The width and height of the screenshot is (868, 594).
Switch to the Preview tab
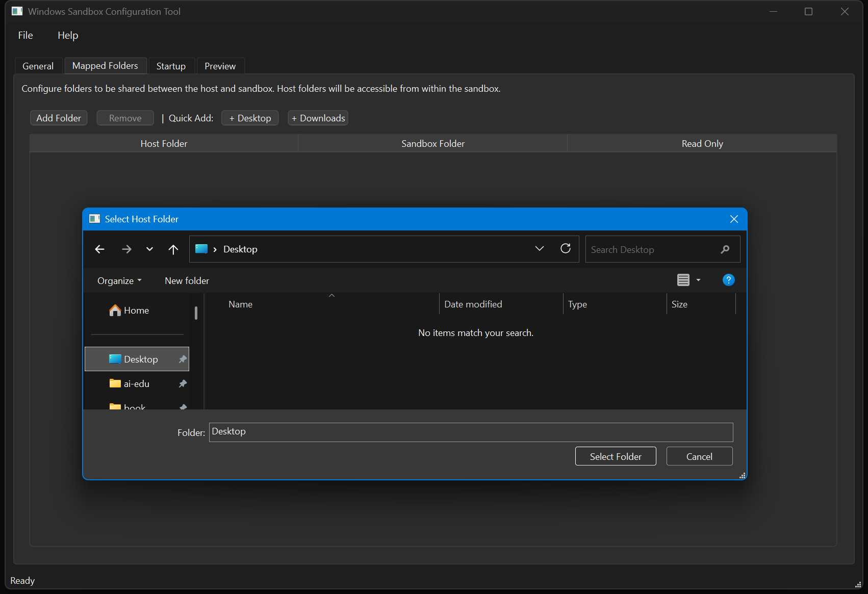point(220,66)
